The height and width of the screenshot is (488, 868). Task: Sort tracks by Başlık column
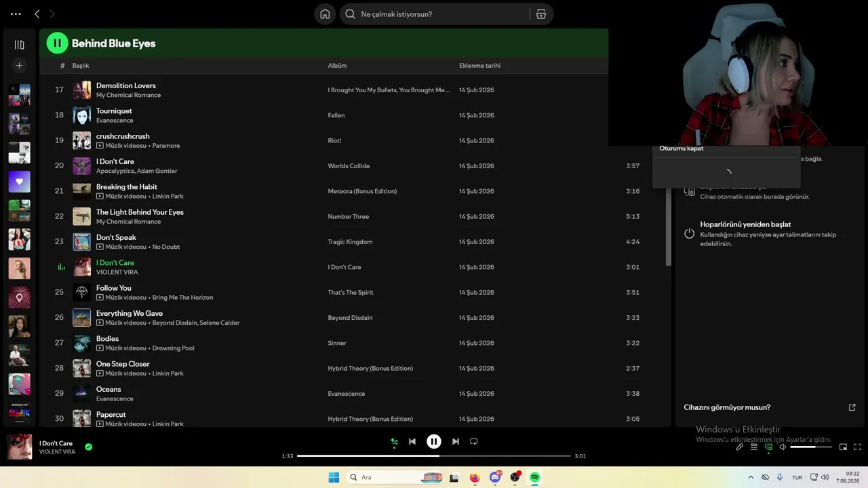coord(81,66)
